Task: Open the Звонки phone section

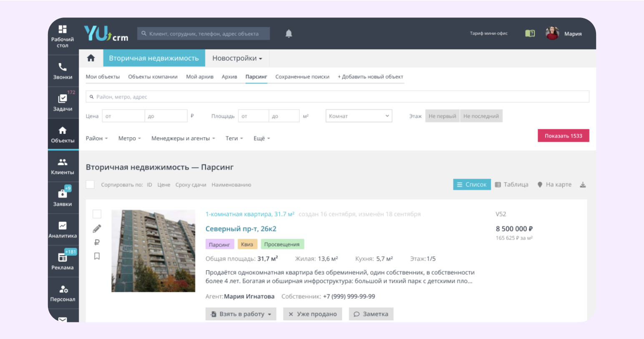Action: point(63,71)
